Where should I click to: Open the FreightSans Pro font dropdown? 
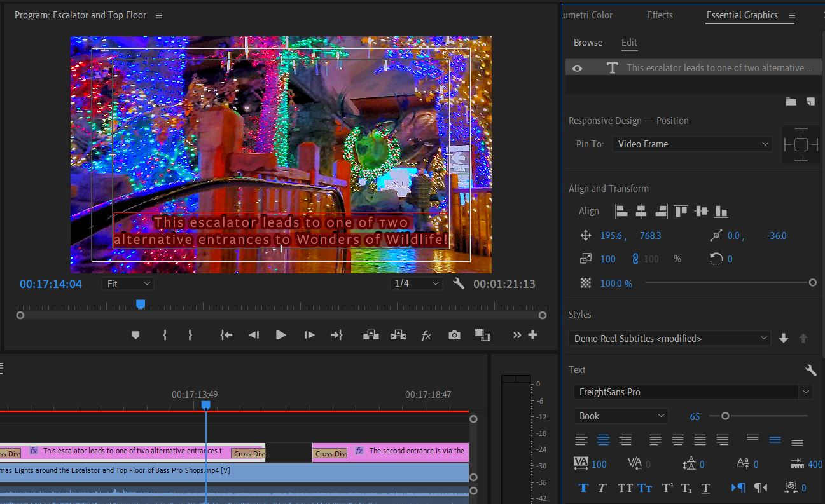point(693,392)
